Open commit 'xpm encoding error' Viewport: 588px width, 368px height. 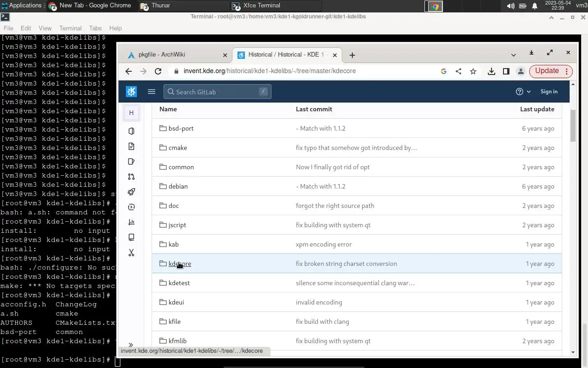tap(324, 244)
